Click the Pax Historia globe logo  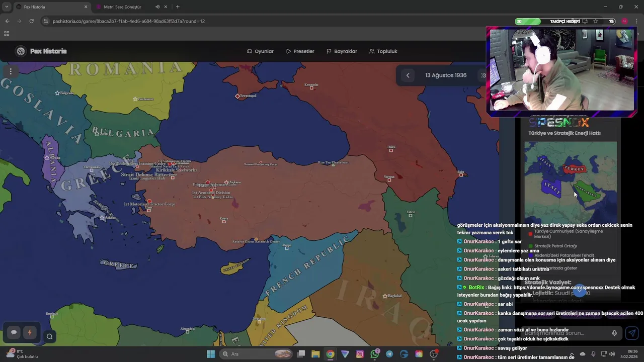pos(21,51)
